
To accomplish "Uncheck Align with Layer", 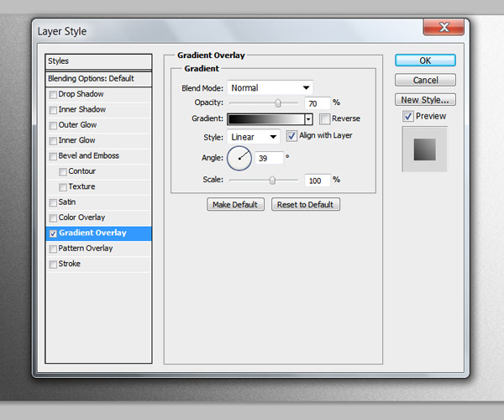I will point(291,136).
